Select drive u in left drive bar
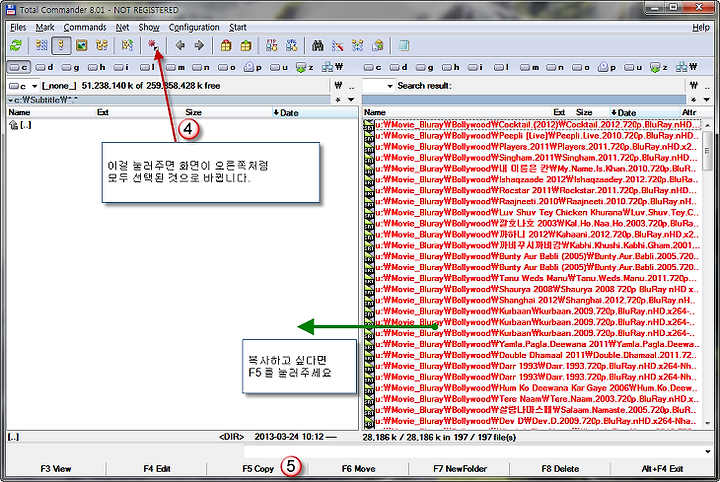 279,67
